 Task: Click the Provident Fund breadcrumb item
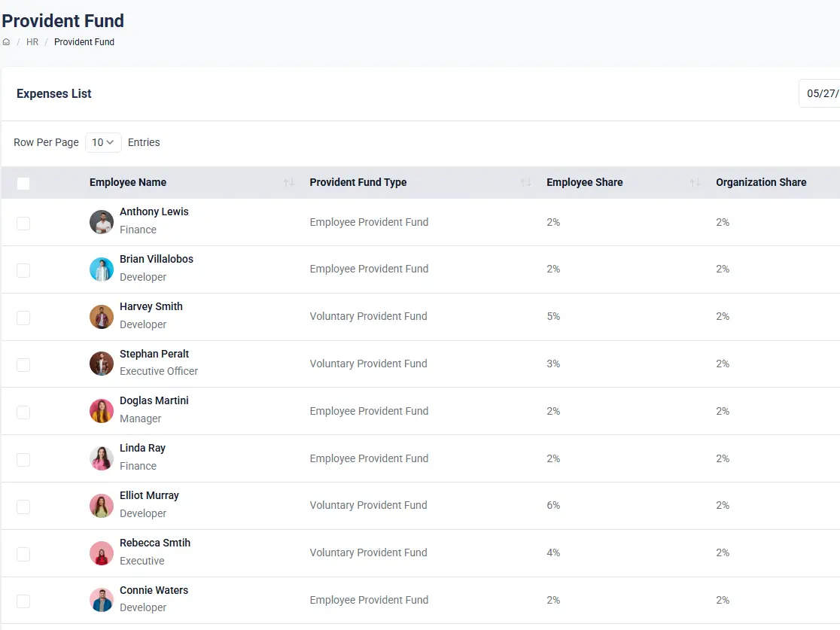pyautogui.click(x=84, y=42)
